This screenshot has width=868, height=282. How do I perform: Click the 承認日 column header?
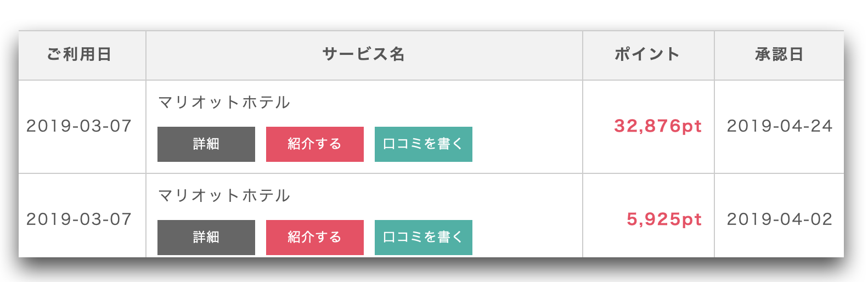780,54
